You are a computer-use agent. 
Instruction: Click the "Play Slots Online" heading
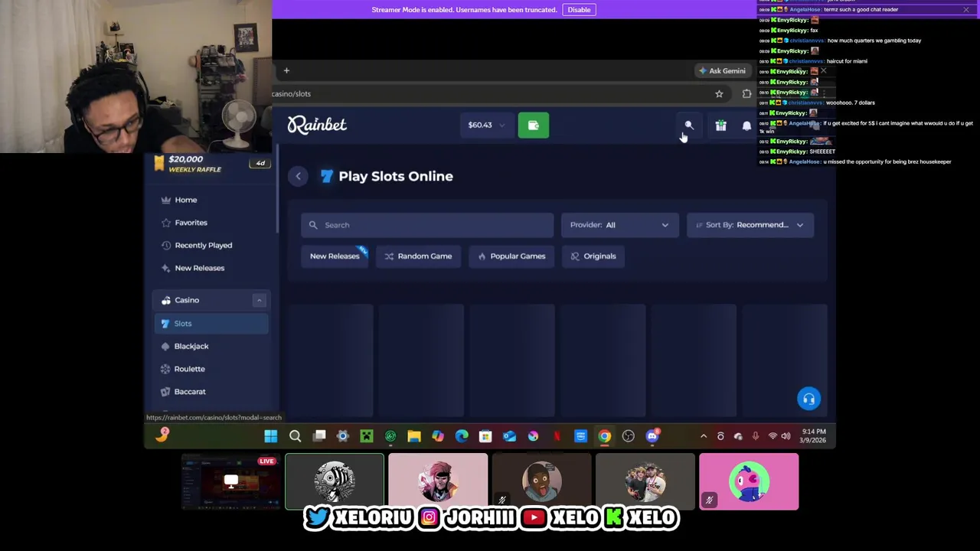point(396,176)
